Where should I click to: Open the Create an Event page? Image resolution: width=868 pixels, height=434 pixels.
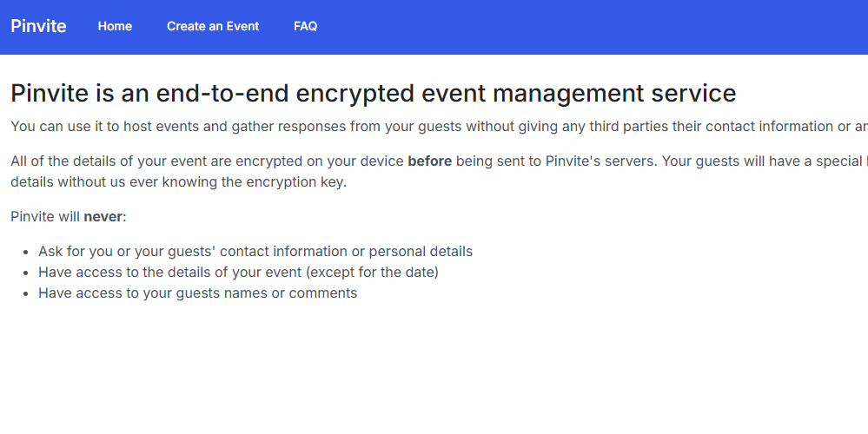213,26
